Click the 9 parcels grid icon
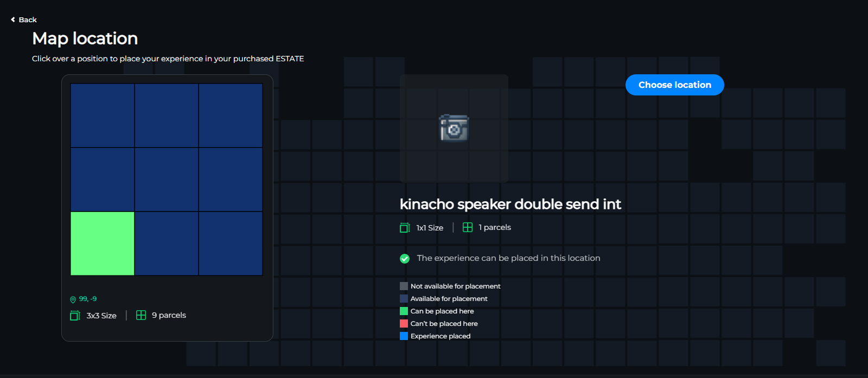This screenshot has width=868, height=378. (141, 315)
